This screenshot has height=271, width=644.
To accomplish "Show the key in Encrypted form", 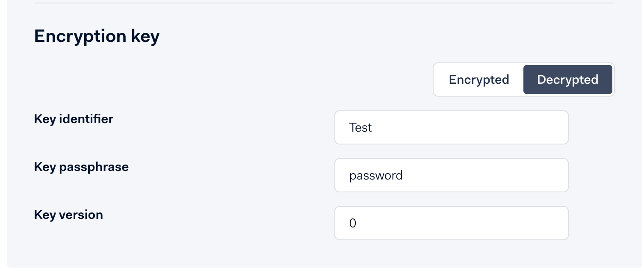I will (x=479, y=80).
